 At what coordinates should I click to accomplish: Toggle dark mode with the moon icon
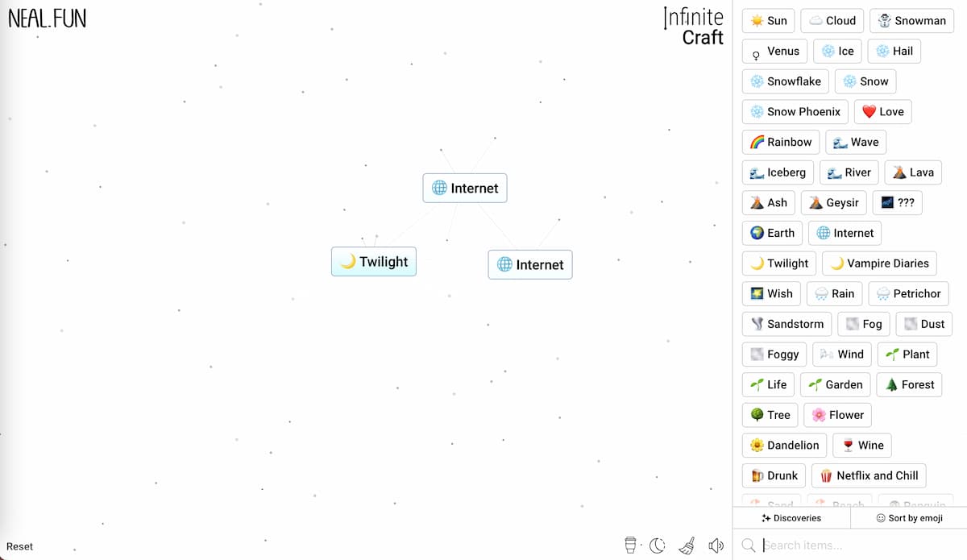tap(658, 545)
